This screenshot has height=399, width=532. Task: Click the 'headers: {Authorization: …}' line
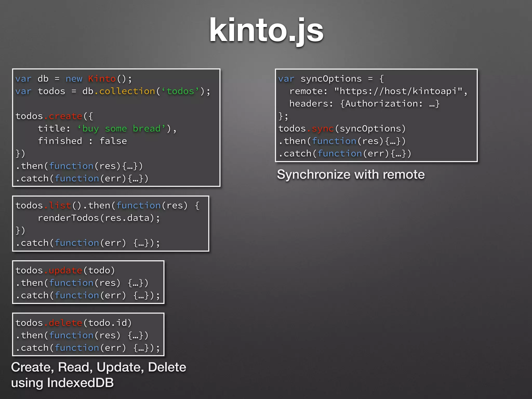(364, 104)
